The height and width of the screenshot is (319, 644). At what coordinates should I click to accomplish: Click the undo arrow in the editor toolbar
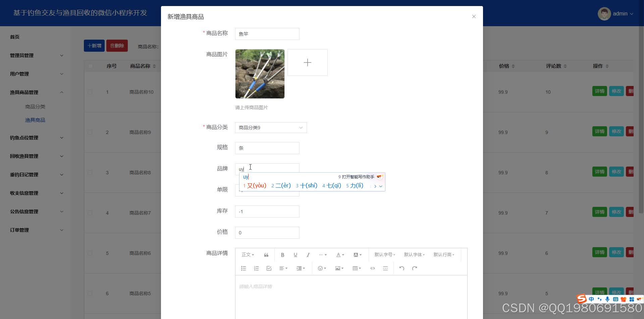pos(401,268)
